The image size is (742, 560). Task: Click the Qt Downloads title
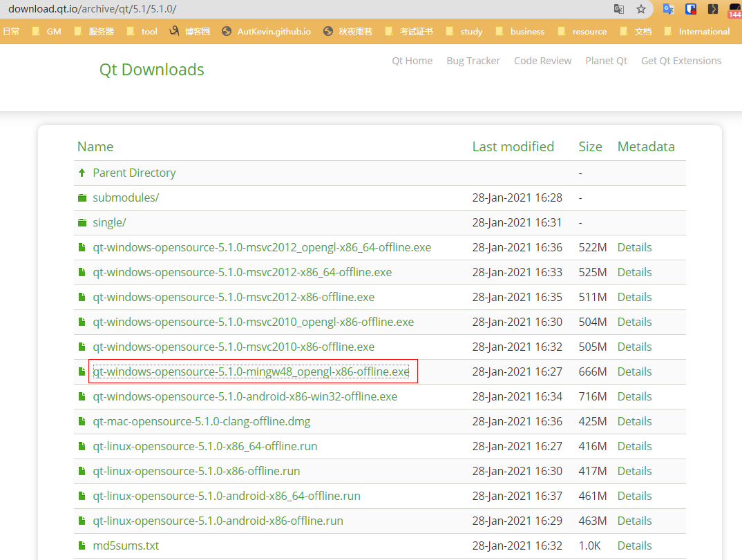(x=151, y=70)
